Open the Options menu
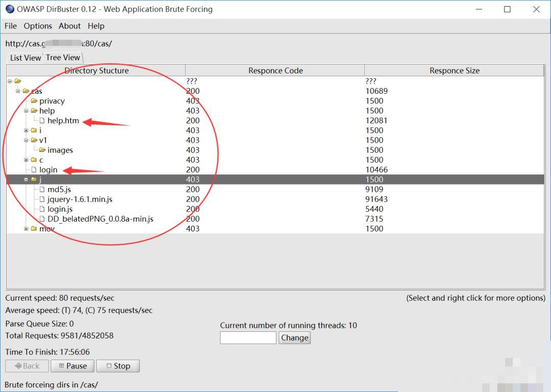 (38, 26)
